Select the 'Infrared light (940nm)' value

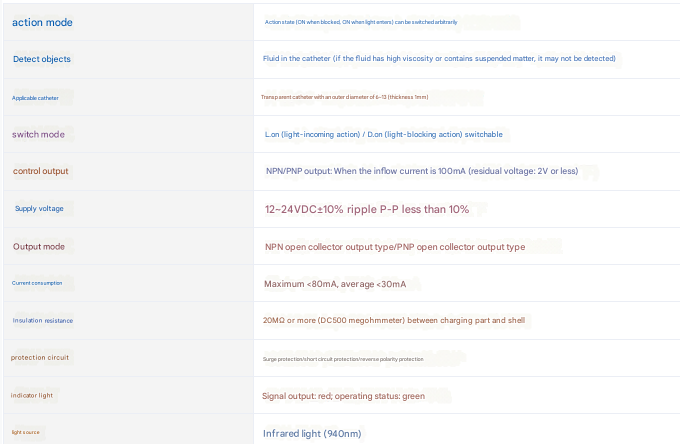312,433
